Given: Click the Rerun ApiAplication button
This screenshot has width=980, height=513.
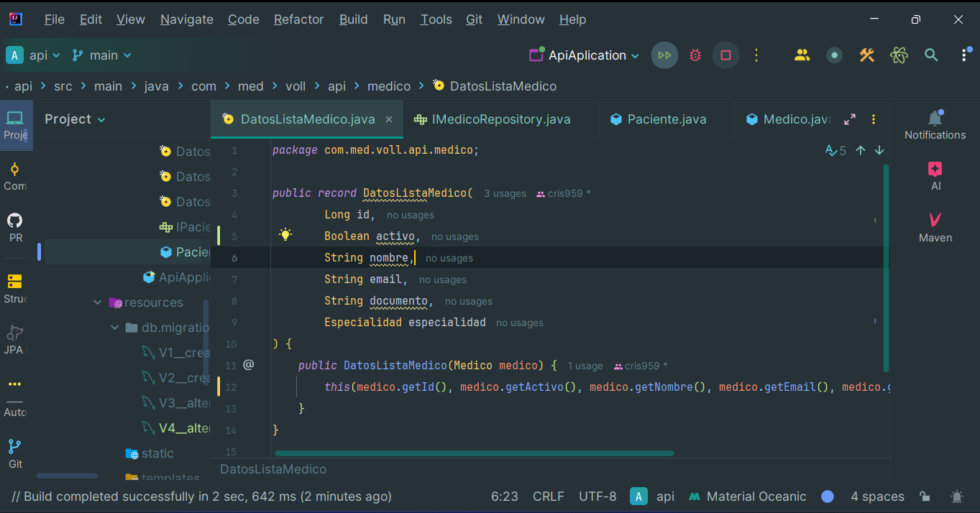Looking at the screenshot, I should pyautogui.click(x=664, y=55).
